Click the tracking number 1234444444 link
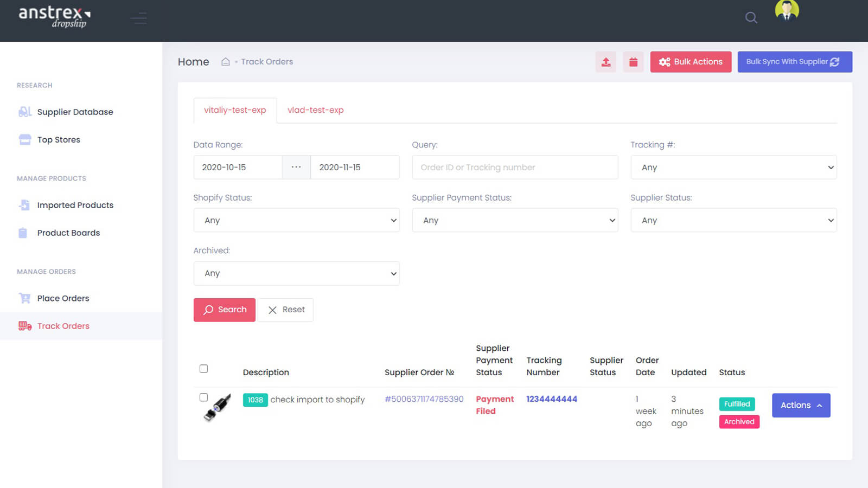Image resolution: width=868 pixels, height=488 pixels. 551,399
